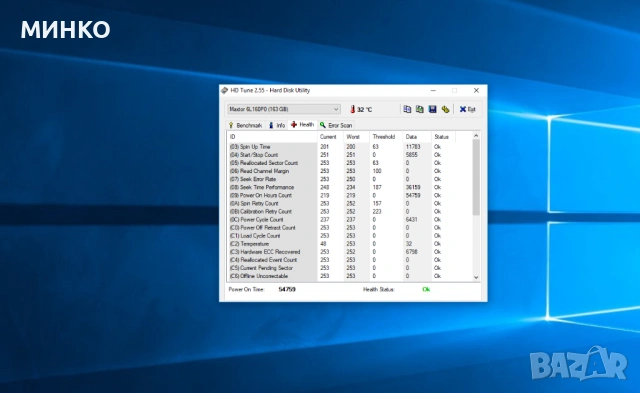Click data value 5855 in Start/Stop row
This screenshot has height=393, width=640.
coord(411,155)
